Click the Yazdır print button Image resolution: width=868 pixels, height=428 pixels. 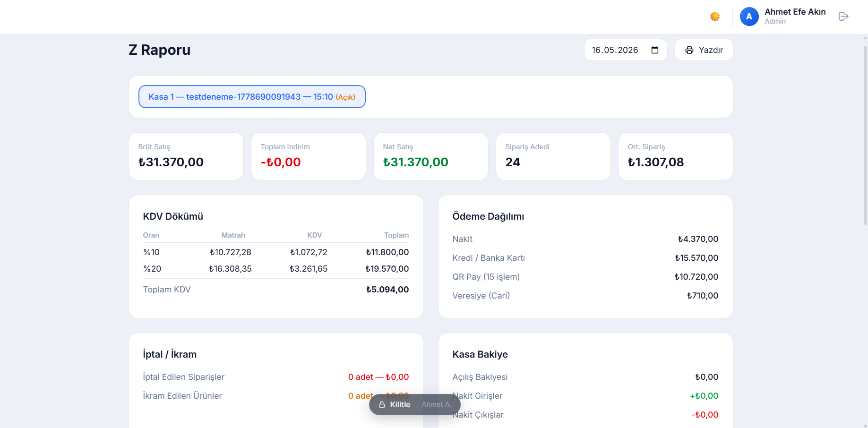coord(704,50)
